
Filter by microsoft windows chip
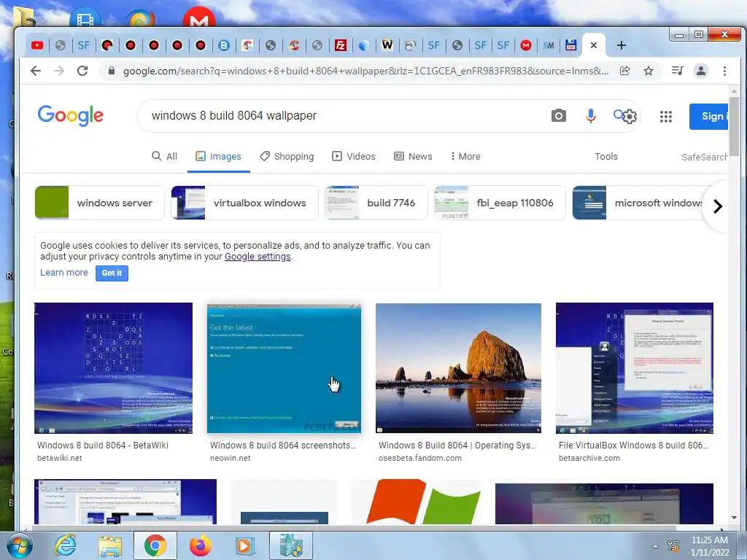point(638,203)
